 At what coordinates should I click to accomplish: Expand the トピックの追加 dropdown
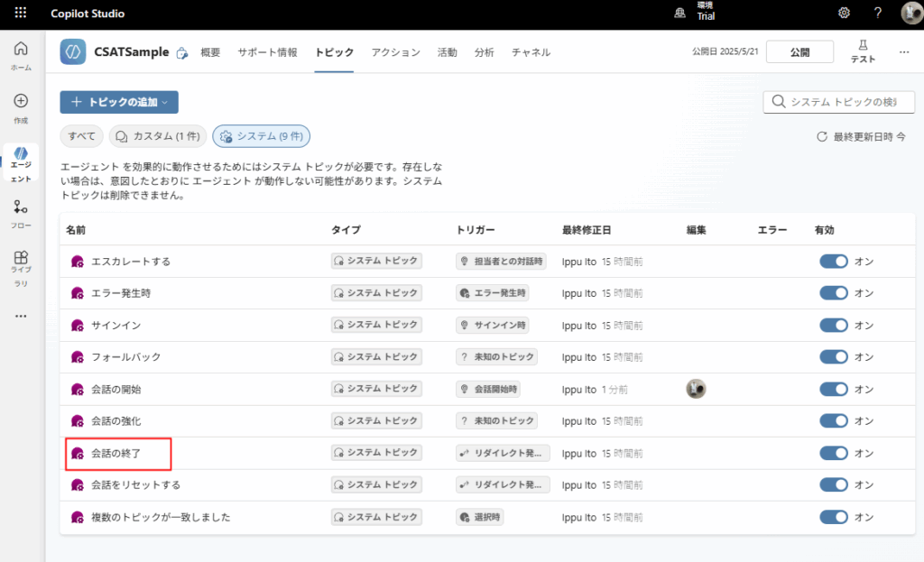pyautogui.click(x=119, y=102)
